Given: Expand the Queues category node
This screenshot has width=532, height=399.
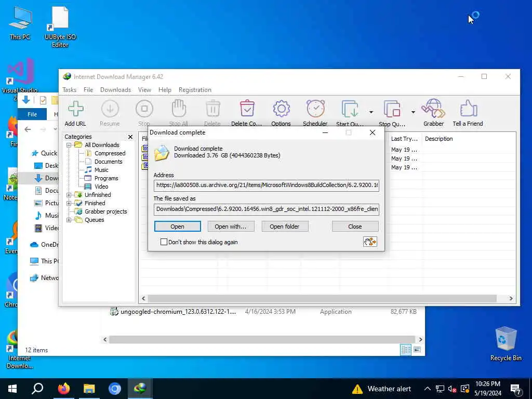Looking at the screenshot, I should [69, 220].
